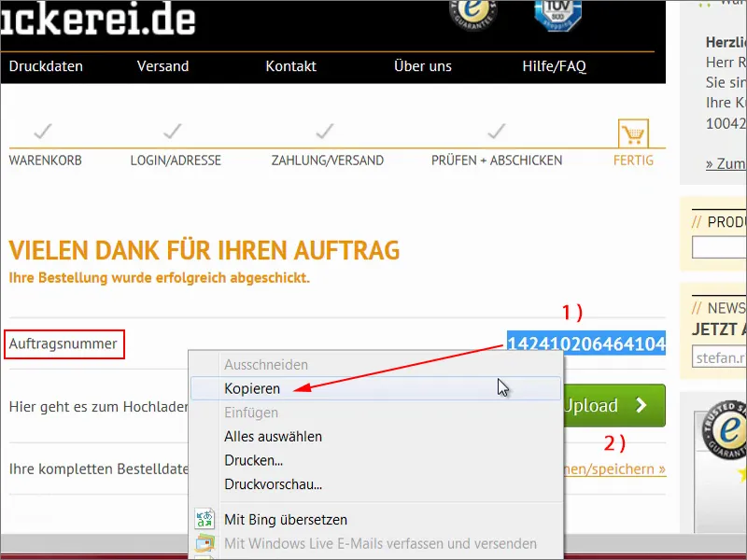Click the green Upload button
Image resolution: width=747 pixels, height=560 pixels.
tap(614, 405)
